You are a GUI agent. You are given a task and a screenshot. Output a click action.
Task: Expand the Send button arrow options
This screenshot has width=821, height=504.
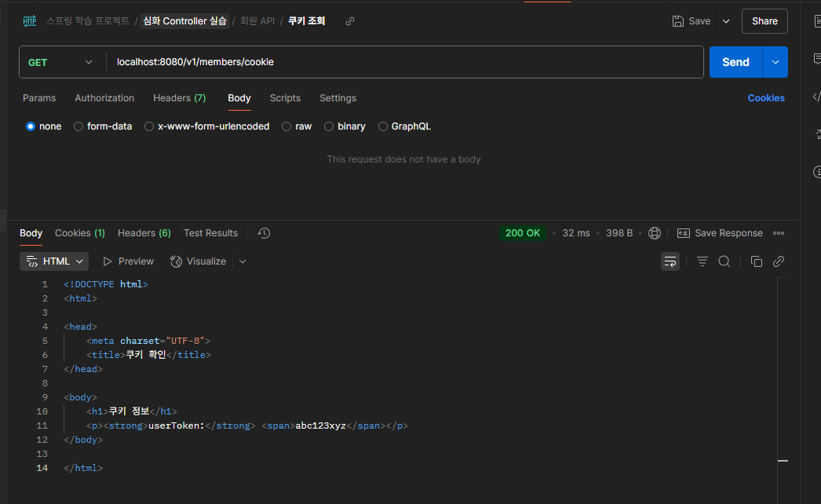coord(775,62)
